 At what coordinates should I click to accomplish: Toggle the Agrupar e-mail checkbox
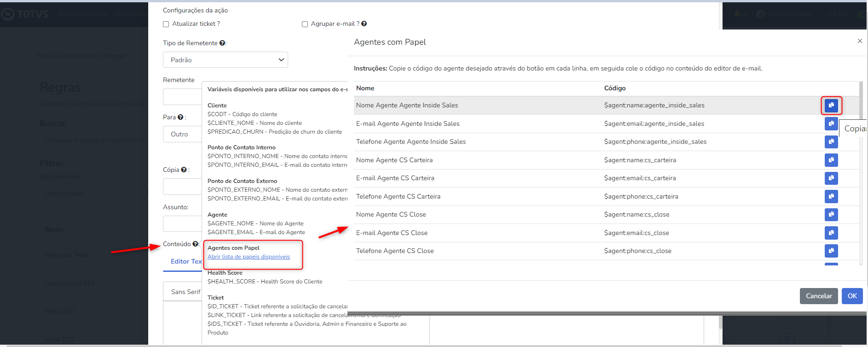pyautogui.click(x=305, y=24)
